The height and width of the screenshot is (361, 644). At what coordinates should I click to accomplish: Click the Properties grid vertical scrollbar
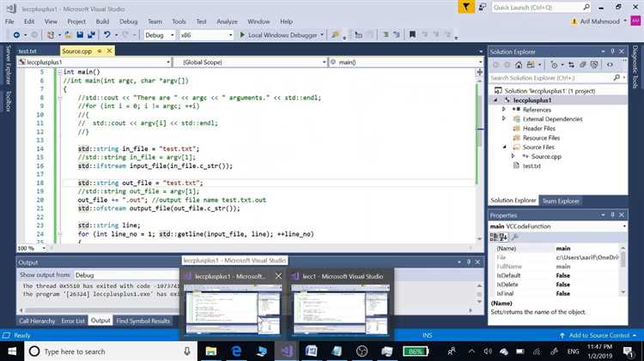(x=623, y=270)
